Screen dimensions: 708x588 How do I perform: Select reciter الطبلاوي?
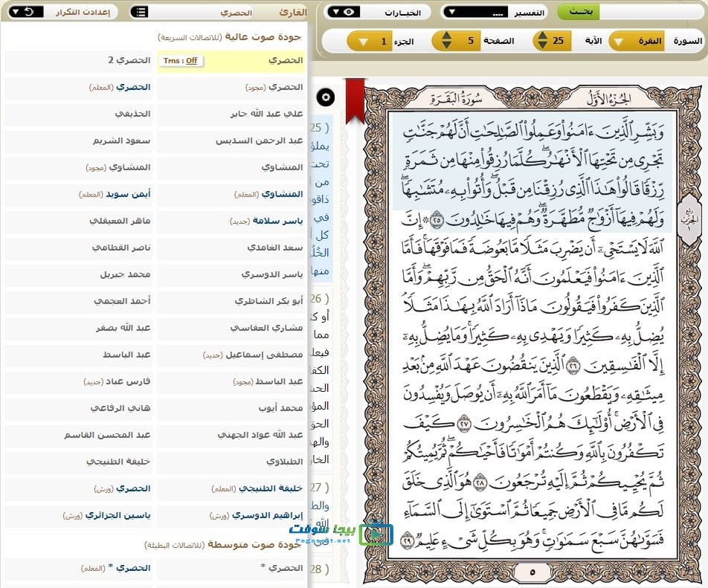pyautogui.click(x=231, y=462)
